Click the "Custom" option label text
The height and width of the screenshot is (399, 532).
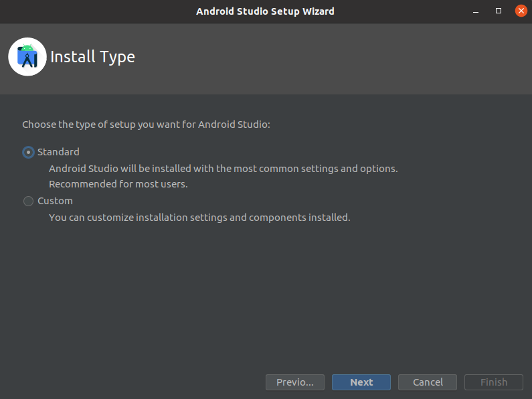coord(55,201)
